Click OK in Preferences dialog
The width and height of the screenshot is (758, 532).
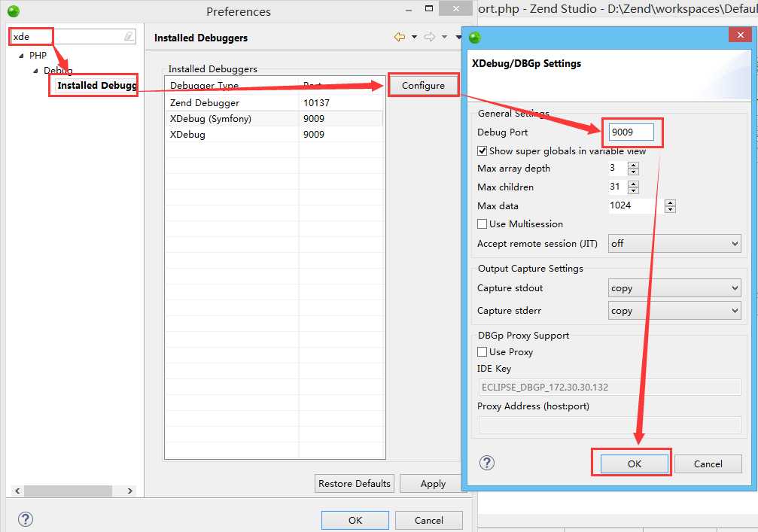tap(355, 520)
